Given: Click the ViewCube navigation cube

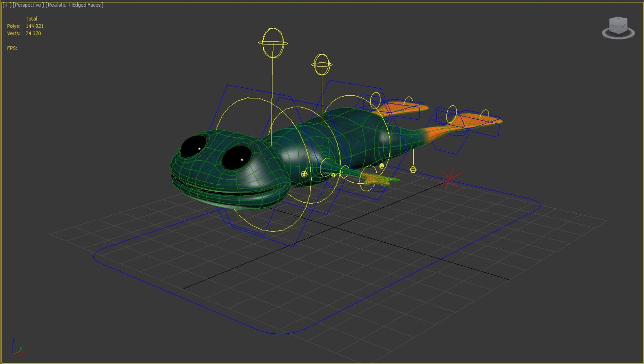Looking at the screenshot, I should pos(618,25).
